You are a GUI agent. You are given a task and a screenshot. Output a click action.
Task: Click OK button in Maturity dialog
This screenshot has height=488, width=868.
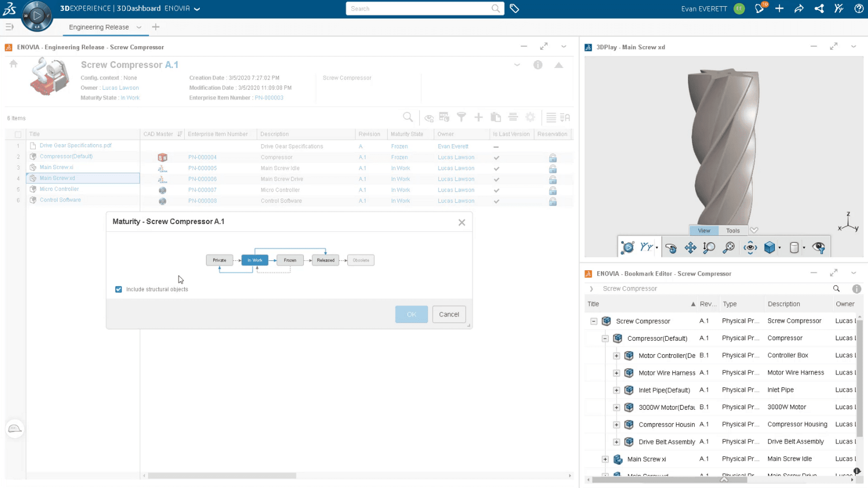pyautogui.click(x=411, y=314)
